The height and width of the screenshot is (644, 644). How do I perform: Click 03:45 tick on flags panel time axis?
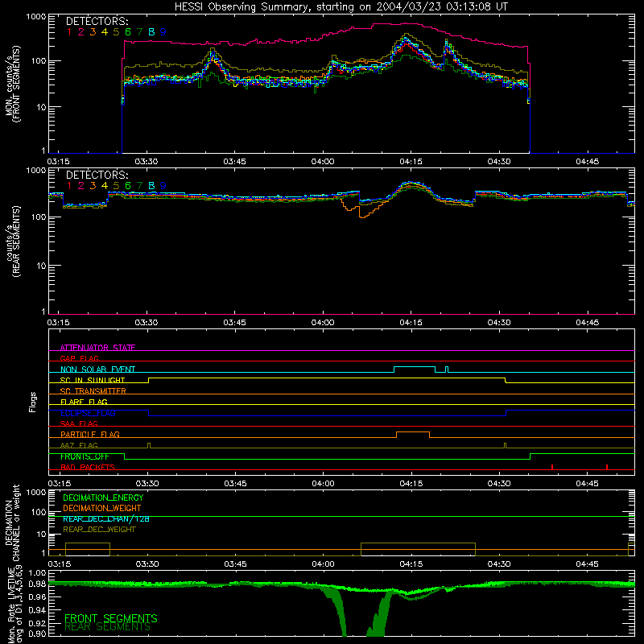click(x=235, y=484)
